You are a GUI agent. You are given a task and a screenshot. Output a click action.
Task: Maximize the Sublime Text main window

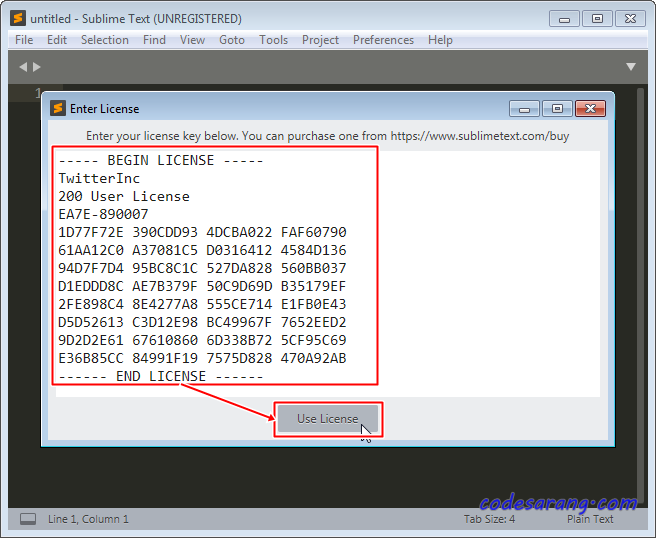pos(597,19)
